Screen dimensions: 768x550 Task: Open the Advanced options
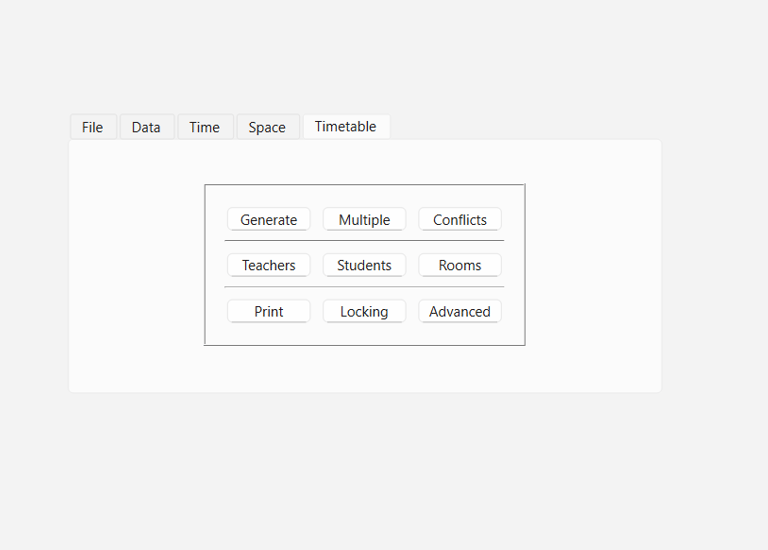460,311
